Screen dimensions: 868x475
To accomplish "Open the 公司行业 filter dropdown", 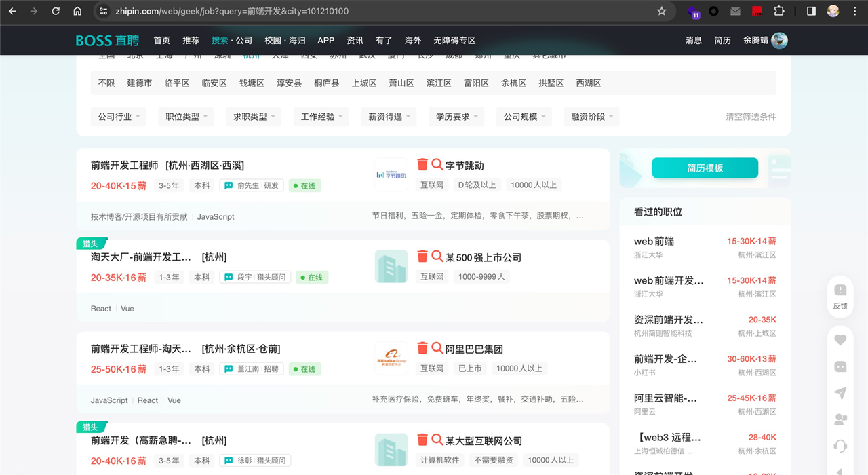I will [119, 117].
